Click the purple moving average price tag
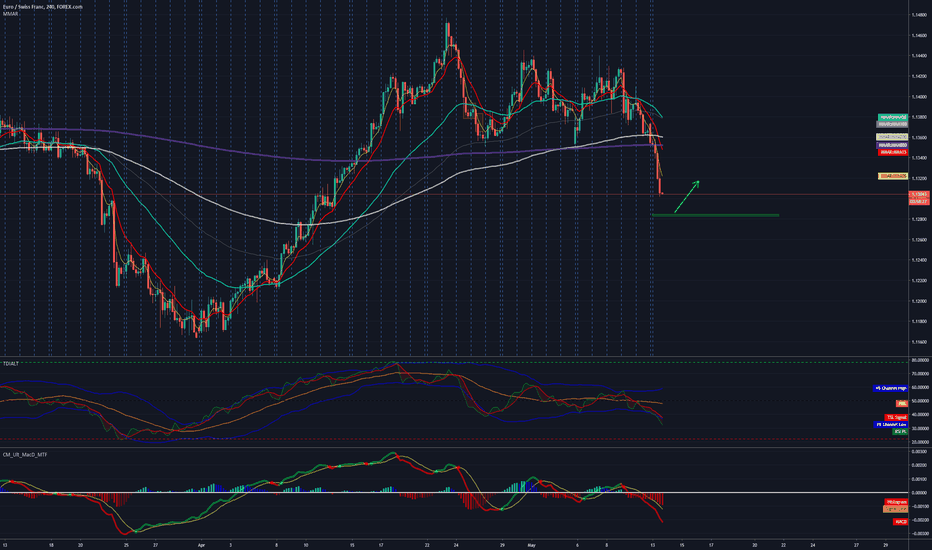 pyautogui.click(x=893, y=145)
